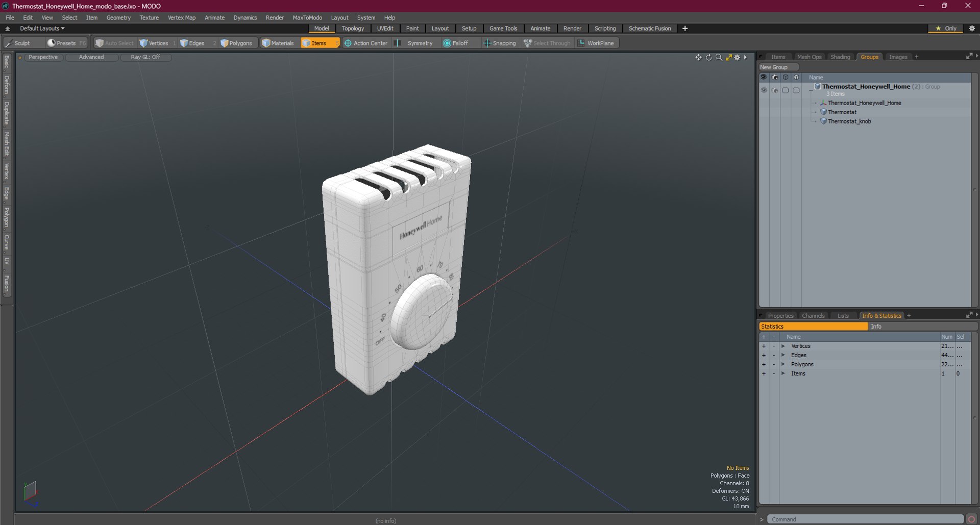
Task: Collapse Thermostat_Honeywell_Home group tree
Action: pyautogui.click(x=811, y=90)
